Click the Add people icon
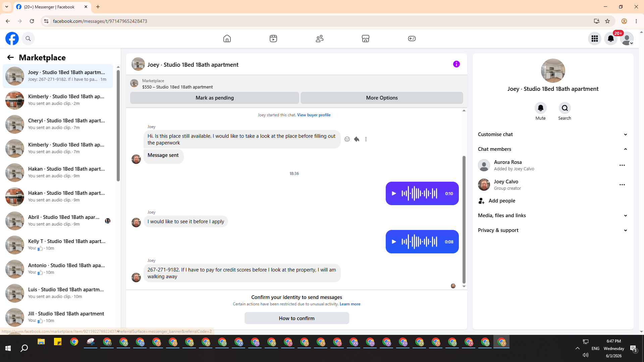 pyautogui.click(x=482, y=201)
